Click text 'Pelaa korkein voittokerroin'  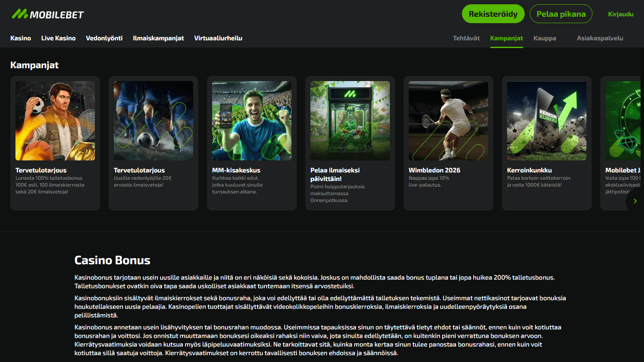[x=539, y=178]
